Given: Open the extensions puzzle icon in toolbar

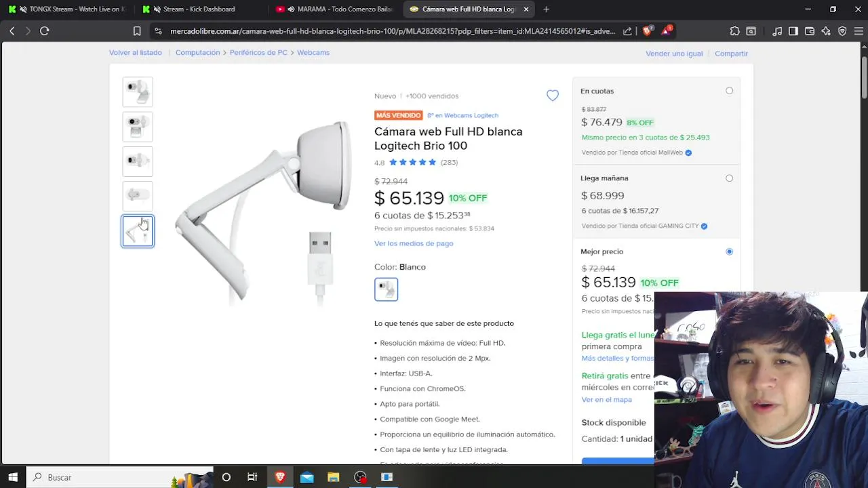Looking at the screenshot, I should [x=735, y=30].
